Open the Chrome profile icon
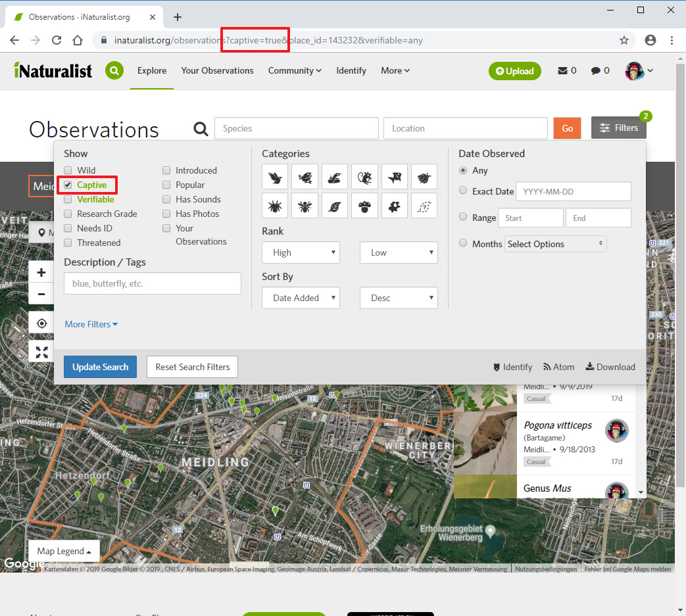Viewport: 686px width, 616px height. [x=650, y=40]
